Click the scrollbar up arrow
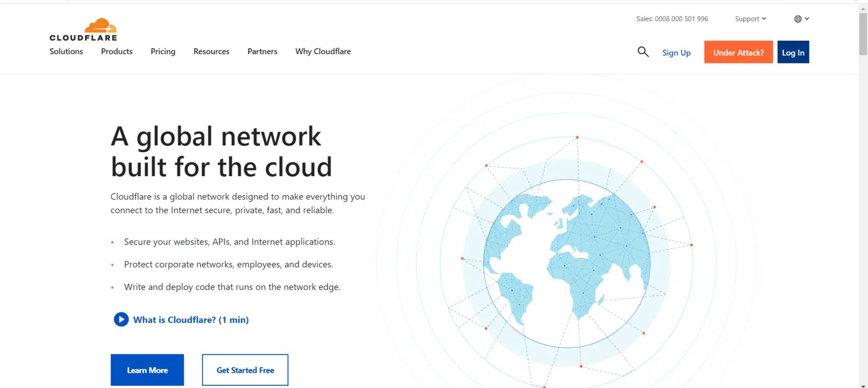 tap(863, 8)
